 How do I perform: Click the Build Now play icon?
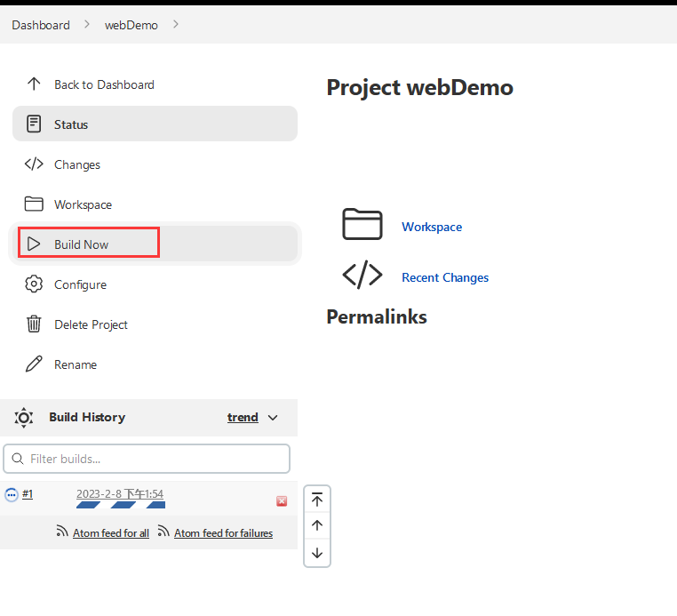tap(34, 244)
